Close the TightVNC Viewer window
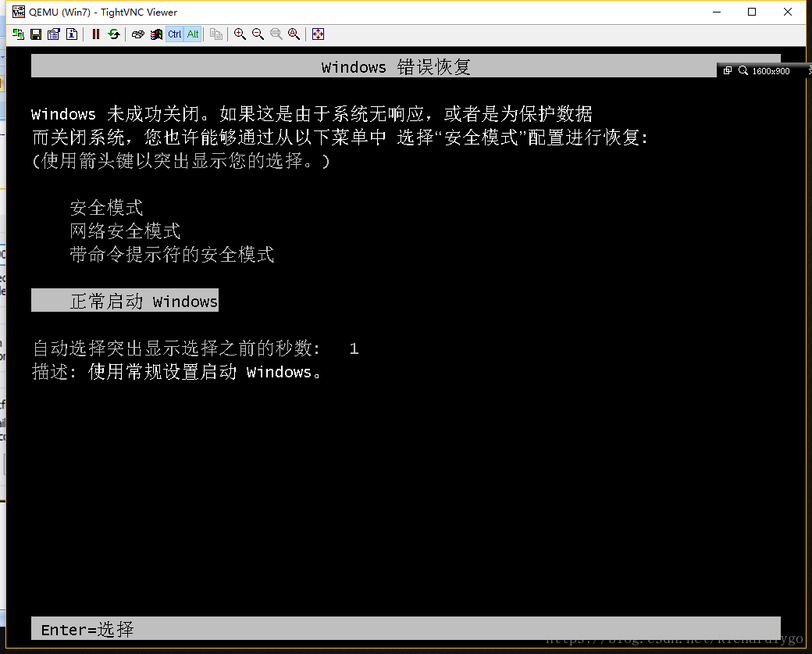The height and width of the screenshot is (654, 812). click(788, 12)
